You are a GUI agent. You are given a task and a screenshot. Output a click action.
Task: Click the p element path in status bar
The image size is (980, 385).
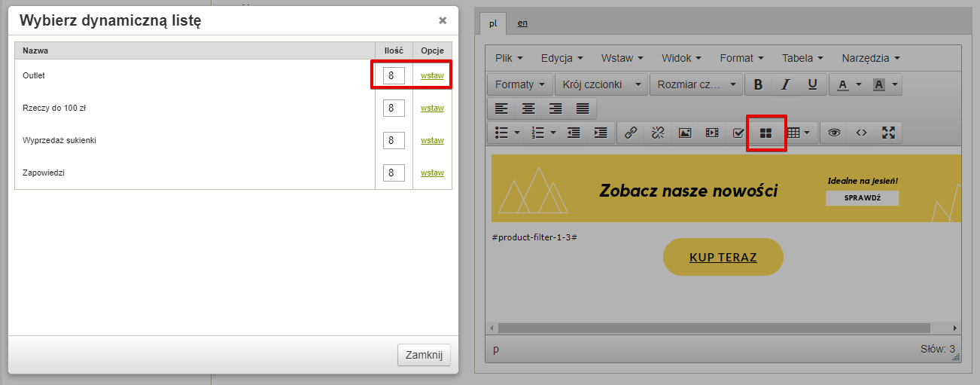click(495, 349)
